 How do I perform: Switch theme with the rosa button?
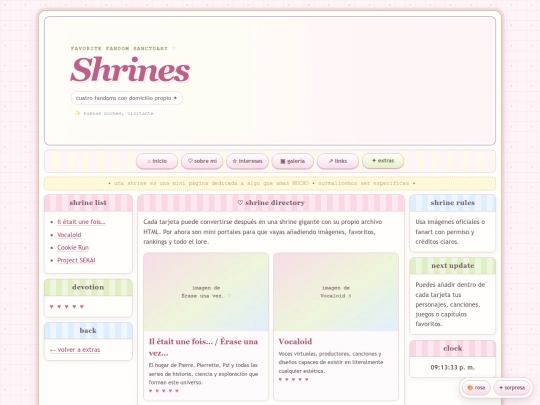(476, 388)
